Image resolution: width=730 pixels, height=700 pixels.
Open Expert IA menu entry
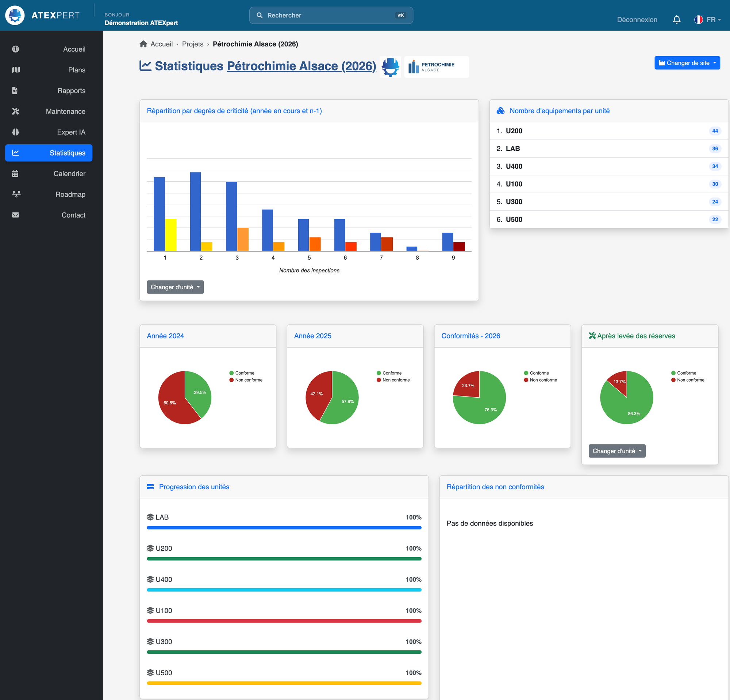(49, 132)
